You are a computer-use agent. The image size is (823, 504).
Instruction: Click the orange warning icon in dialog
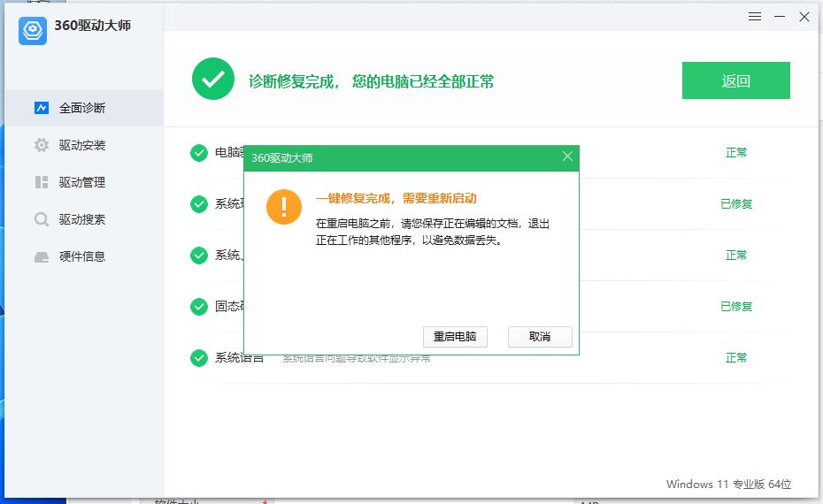[284, 207]
